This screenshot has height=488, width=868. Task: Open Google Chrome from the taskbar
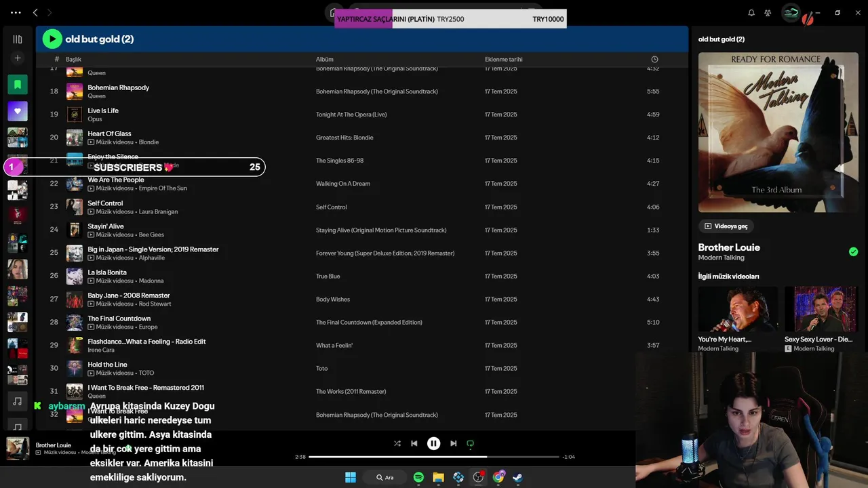point(498,477)
